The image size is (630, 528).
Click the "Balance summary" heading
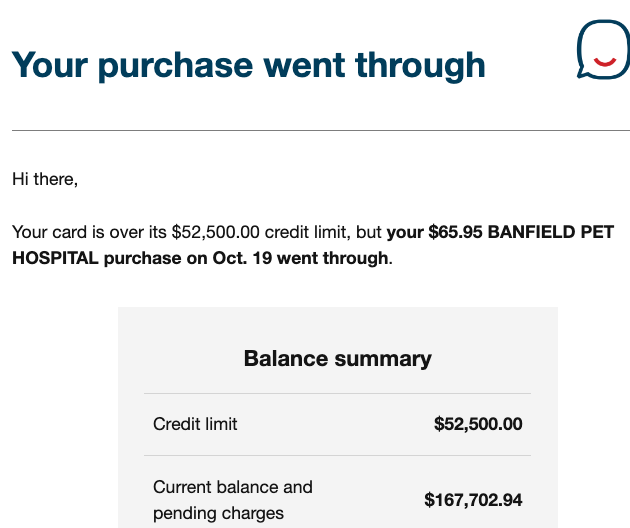[337, 358]
